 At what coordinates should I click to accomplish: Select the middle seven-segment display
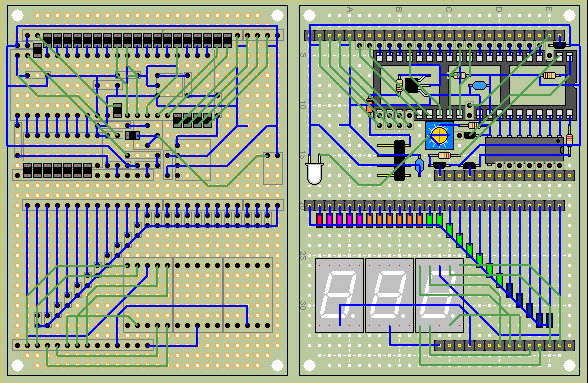(x=389, y=295)
